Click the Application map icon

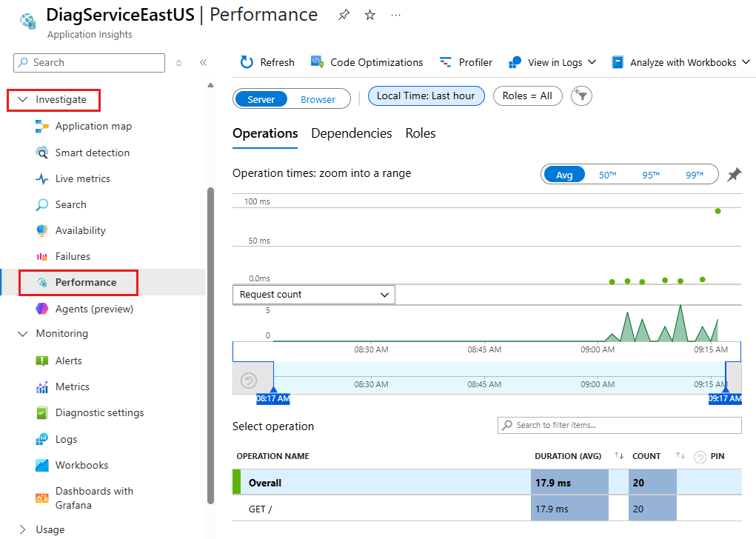[x=42, y=127]
